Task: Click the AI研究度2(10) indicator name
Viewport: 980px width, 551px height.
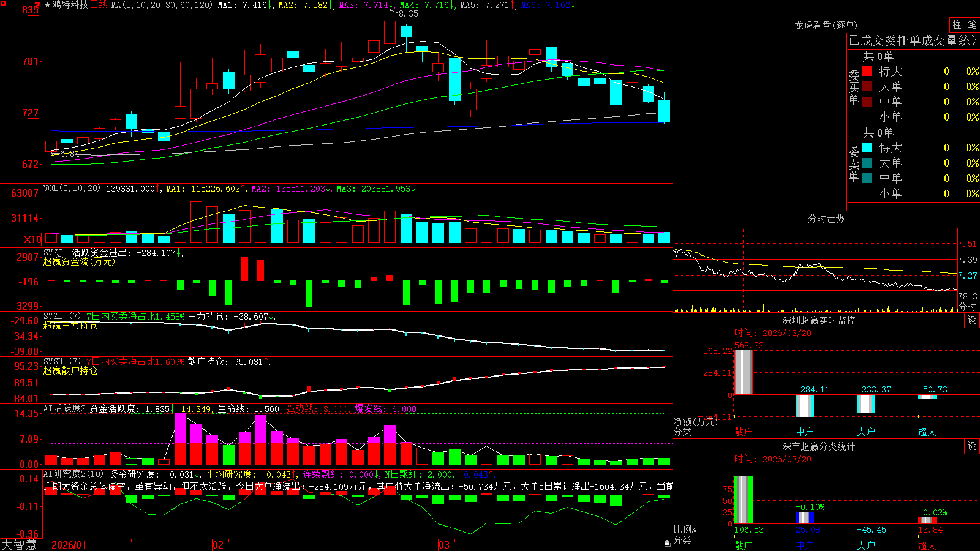Action: coord(73,474)
